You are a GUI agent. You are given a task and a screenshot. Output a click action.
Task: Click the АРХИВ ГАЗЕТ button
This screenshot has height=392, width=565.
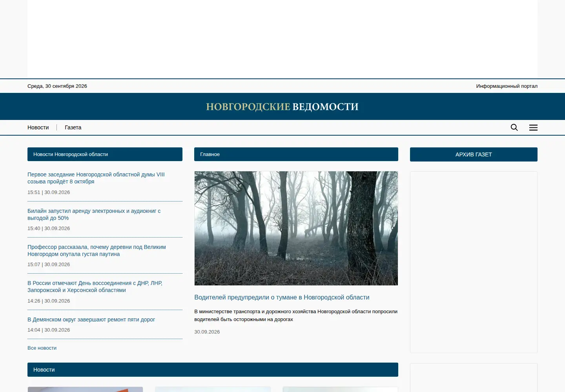coord(474,154)
